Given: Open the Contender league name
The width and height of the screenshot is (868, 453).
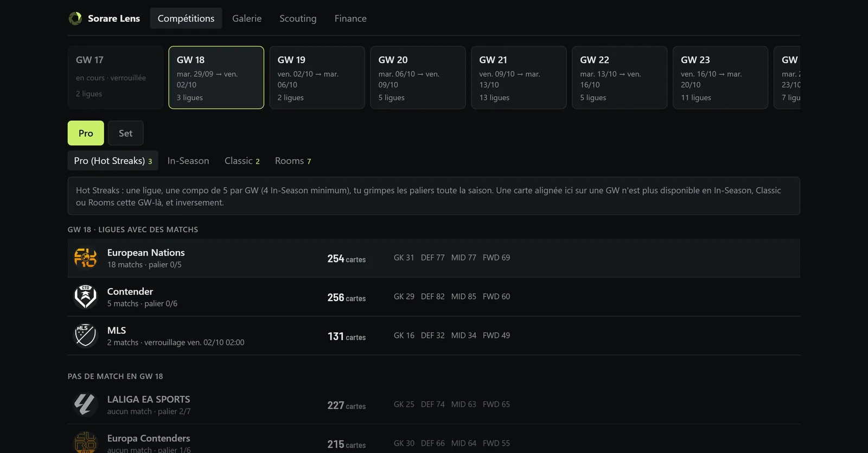Looking at the screenshot, I should (130, 292).
